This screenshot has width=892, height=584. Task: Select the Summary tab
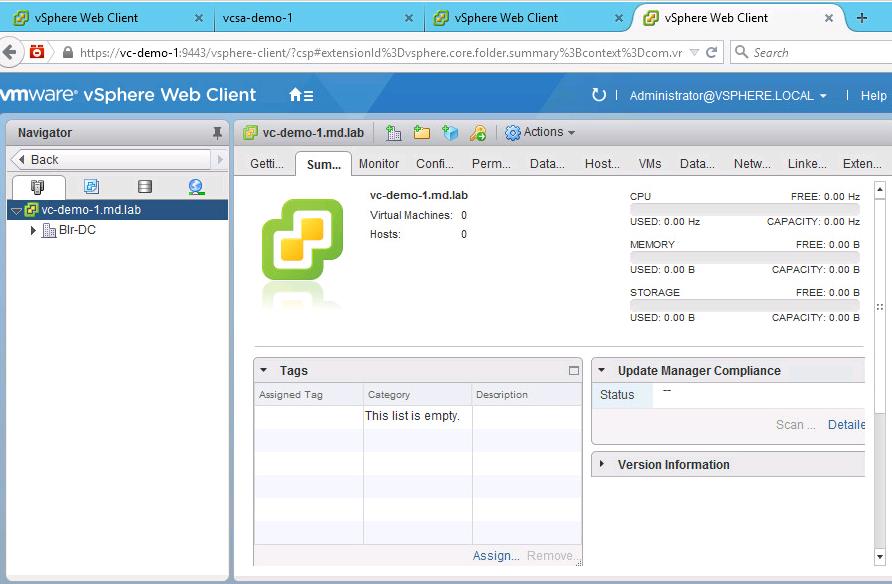(324, 164)
